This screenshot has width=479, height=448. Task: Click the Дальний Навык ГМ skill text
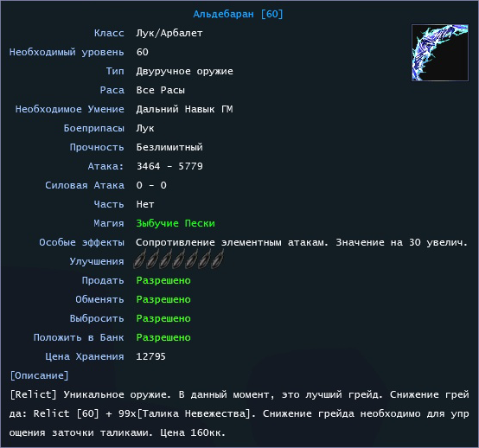pyautogui.click(x=184, y=109)
